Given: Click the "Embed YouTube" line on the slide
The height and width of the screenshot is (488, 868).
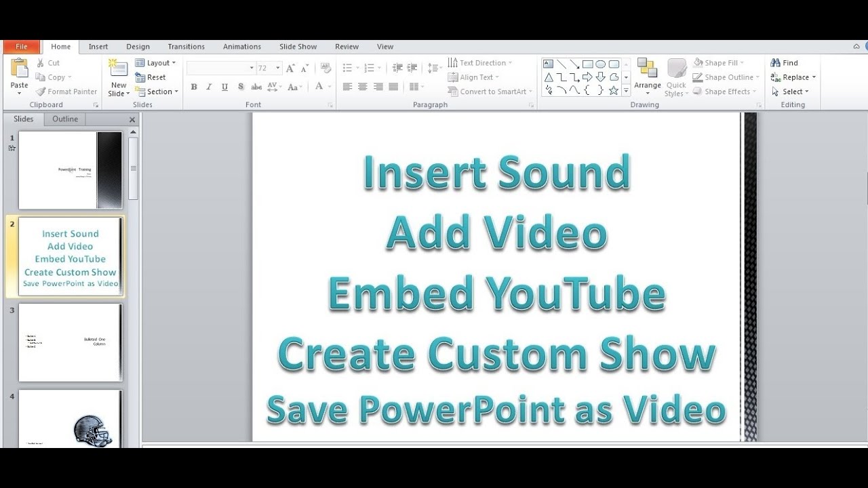Looking at the screenshot, I should 496,293.
